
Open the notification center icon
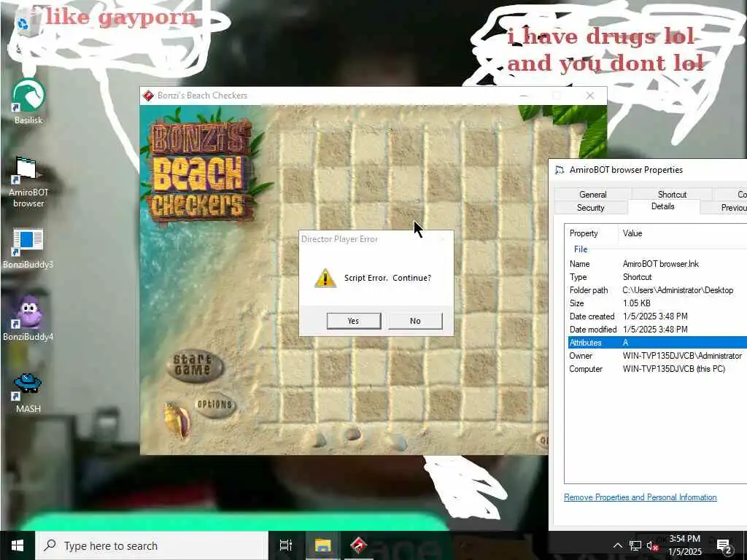[x=724, y=546]
